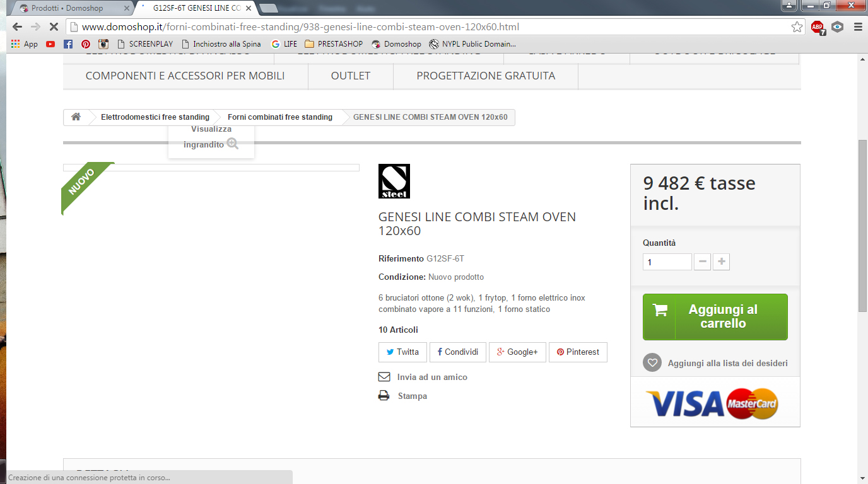Click Invia ad un amico link
This screenshot has width=868, height=484.
pyautogui.click(x=432, y=377)
